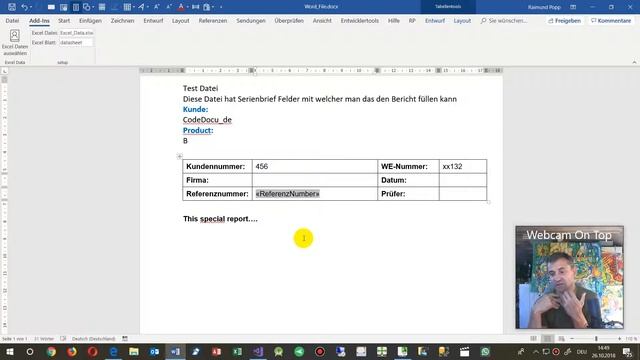640x360 pixels.
Task: Click the Excel Datei file name field
Action: coord(76,33)
